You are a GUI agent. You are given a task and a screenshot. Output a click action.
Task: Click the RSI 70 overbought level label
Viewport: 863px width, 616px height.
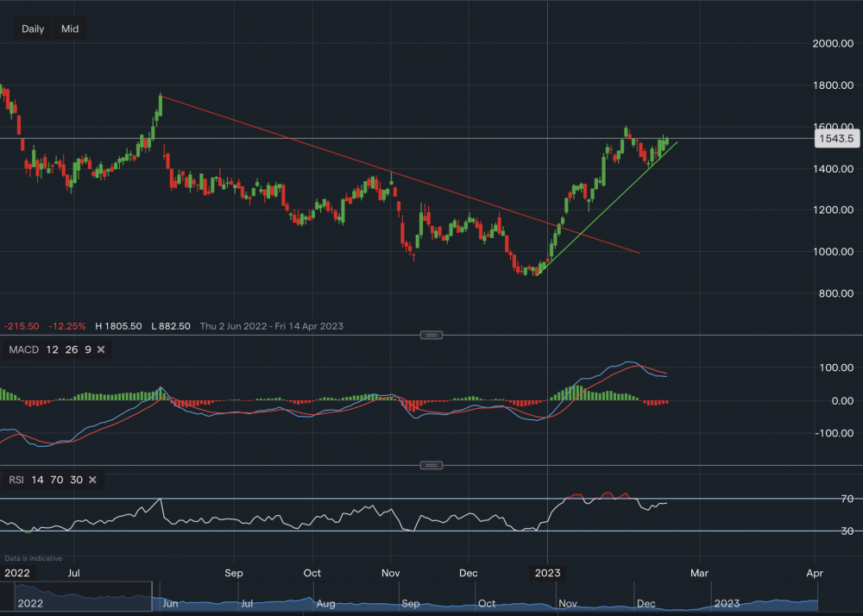(x=824, y=499)
